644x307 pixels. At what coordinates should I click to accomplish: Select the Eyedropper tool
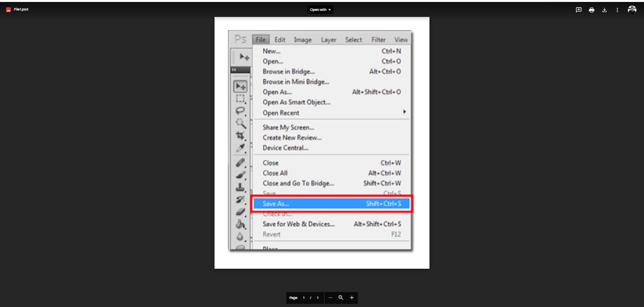[240, 148]
